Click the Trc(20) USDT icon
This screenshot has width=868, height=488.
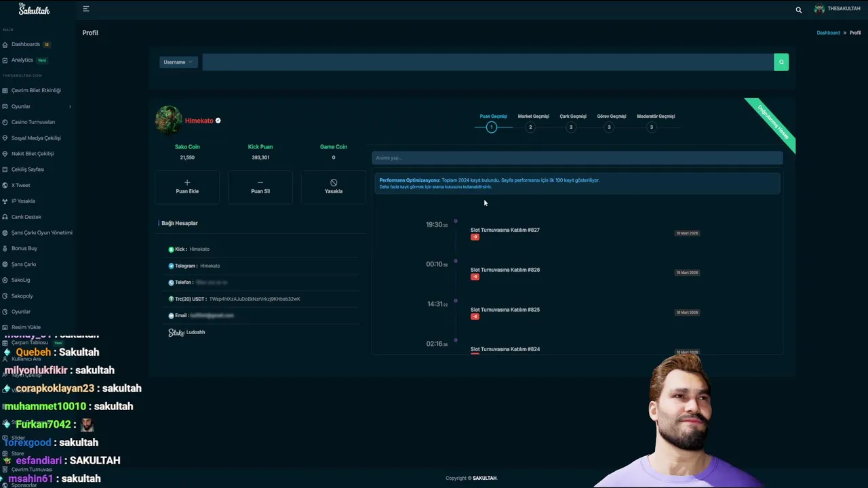pos(171,299)
